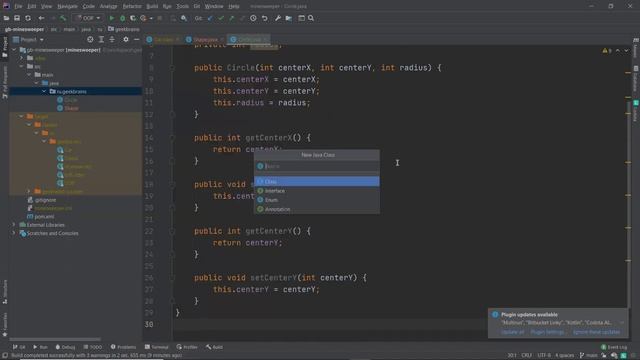Collapse the main folder
Viewport: 640px width, 360px height.
[29, 75]
